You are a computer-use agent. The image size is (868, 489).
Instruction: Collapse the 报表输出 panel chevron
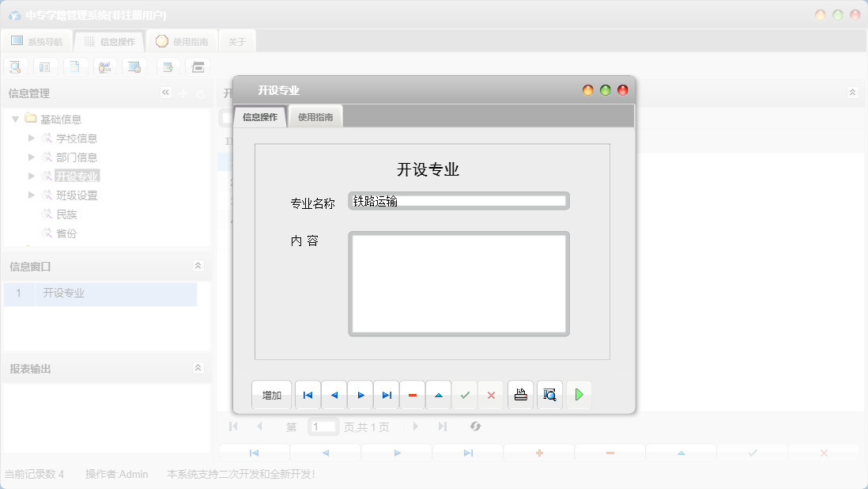pyautogui.click(x=198, y=367)
